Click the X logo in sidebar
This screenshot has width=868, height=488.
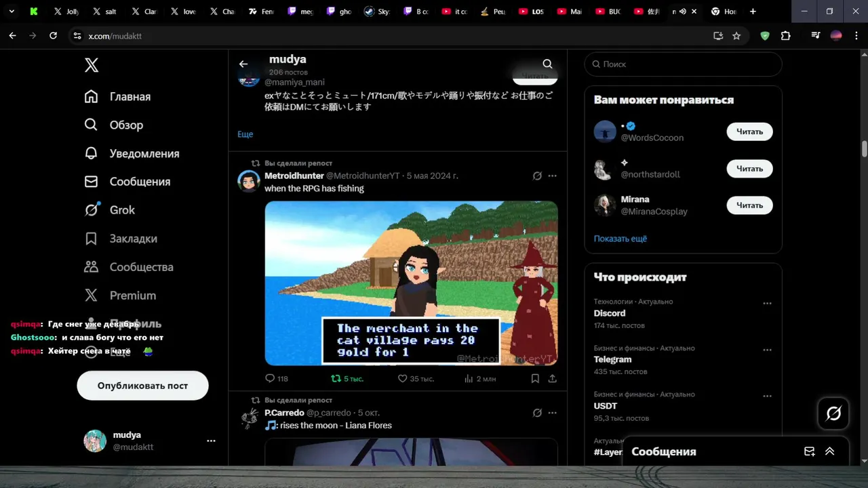tap(92, 65)
